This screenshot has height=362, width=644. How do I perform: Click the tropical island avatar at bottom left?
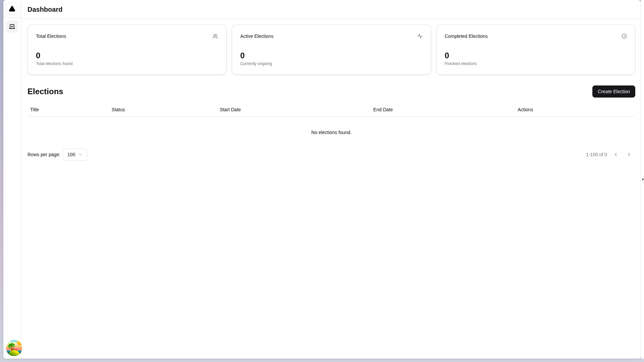point(14,348)
